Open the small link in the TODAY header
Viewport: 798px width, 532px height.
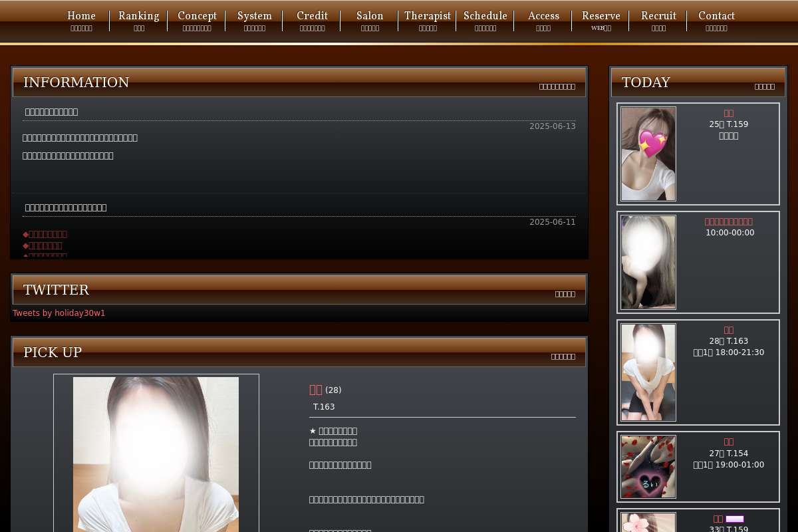[765, 86]
